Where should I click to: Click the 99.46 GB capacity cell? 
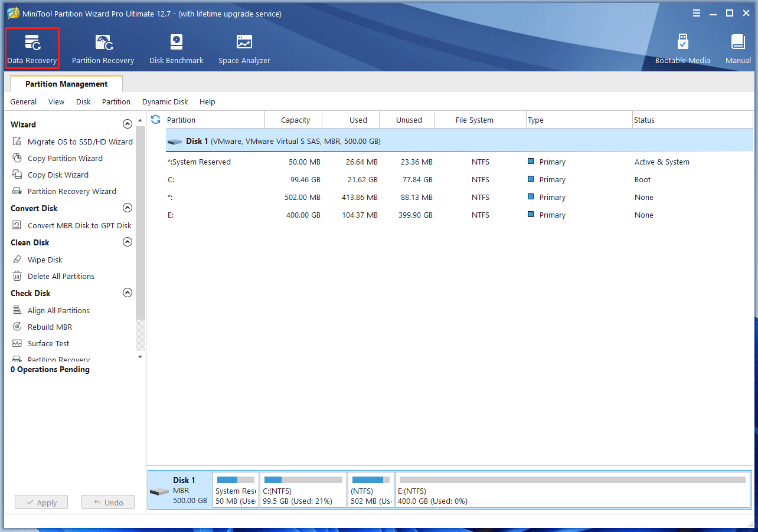click(305, 179)
